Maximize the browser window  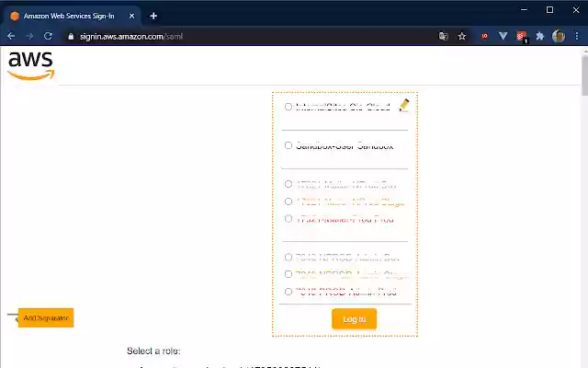click(x=549, y=10)
